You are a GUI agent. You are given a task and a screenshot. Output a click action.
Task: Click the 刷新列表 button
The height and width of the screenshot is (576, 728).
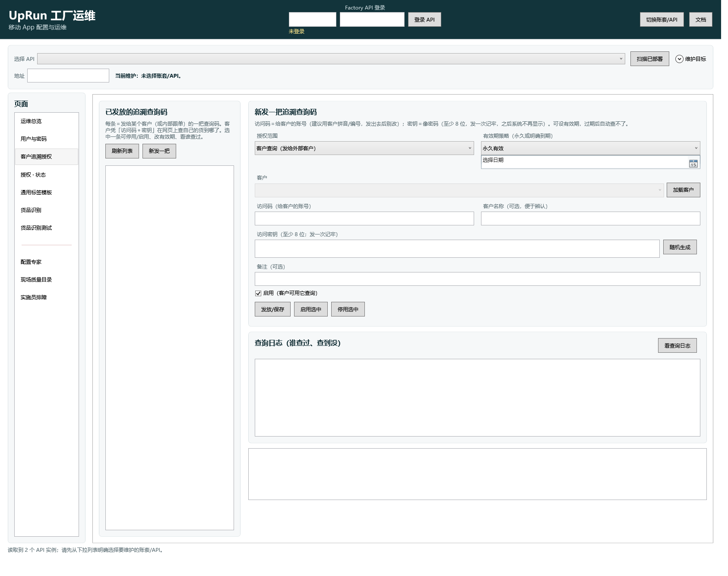pos(122,151)
